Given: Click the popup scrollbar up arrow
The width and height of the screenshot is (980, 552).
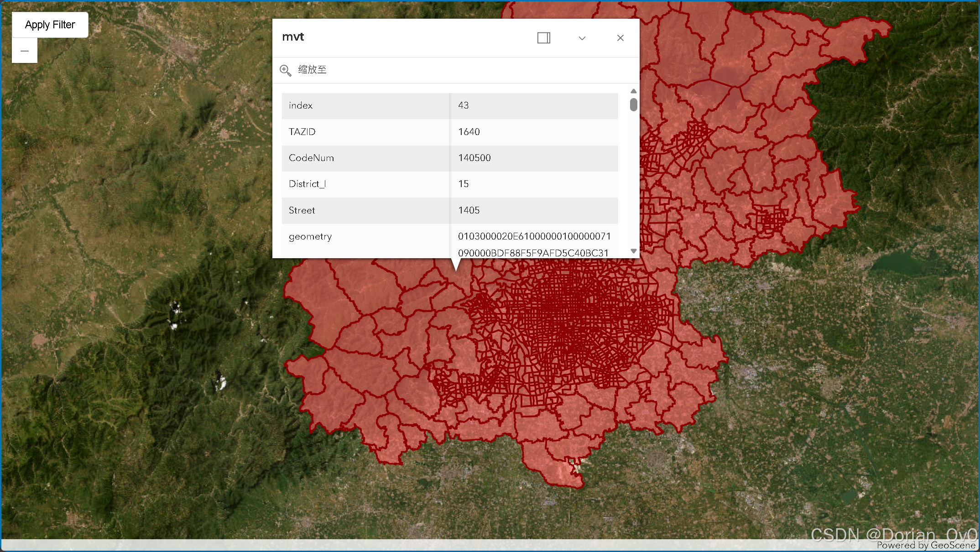Looking at the screenshot, I should pos(633,91).
